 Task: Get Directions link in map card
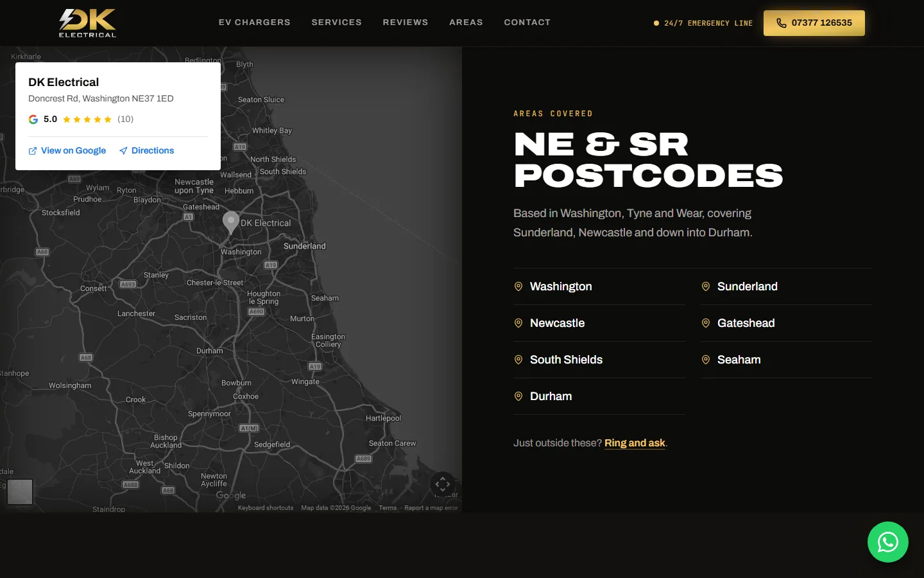[146, 151]
